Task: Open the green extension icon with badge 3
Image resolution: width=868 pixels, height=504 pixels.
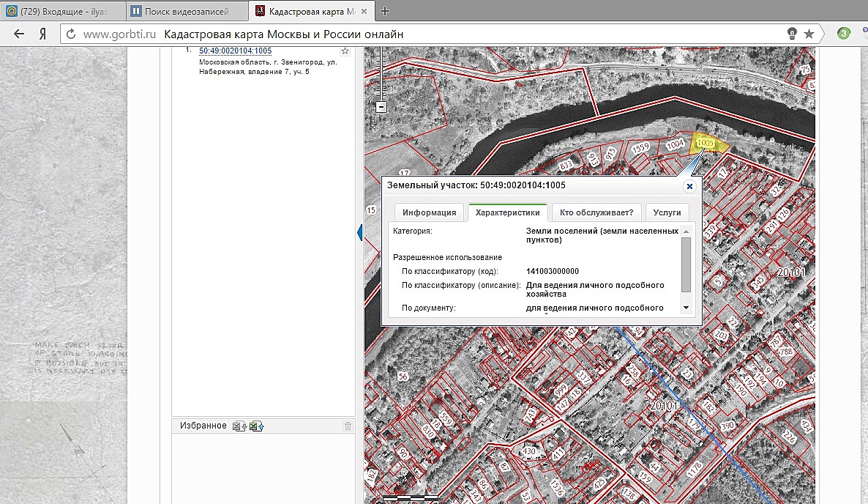Action: tap(843, 34)
